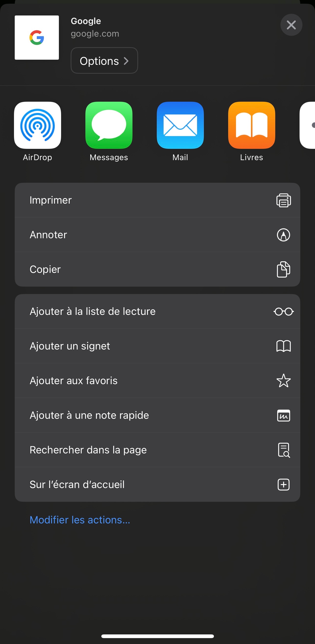The image size is (315, 644).
Task: Expand the Options chevron button
Action: (x=104, y=61)
